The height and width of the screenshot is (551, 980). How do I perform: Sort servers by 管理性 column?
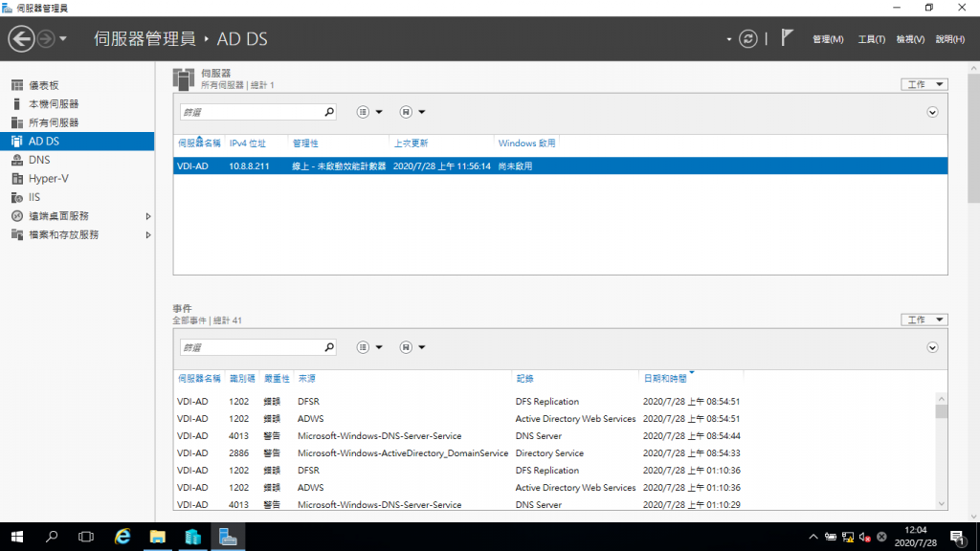305,143
